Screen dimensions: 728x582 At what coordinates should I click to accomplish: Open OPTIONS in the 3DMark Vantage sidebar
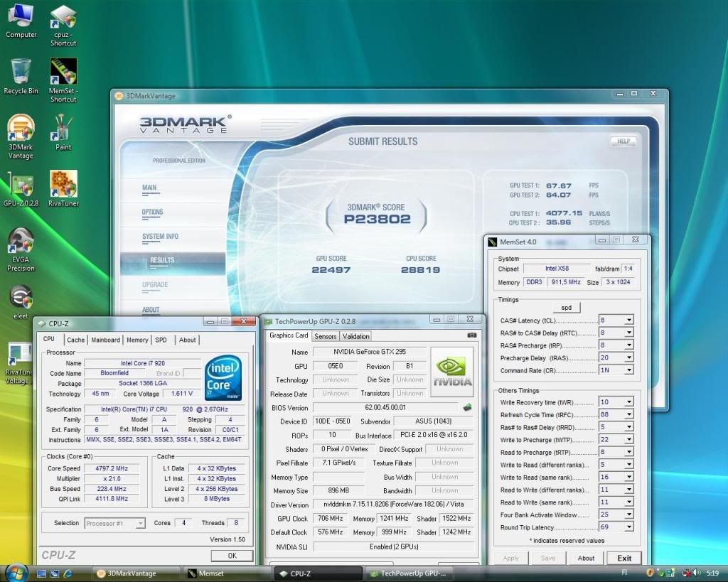tap(152, 212)
